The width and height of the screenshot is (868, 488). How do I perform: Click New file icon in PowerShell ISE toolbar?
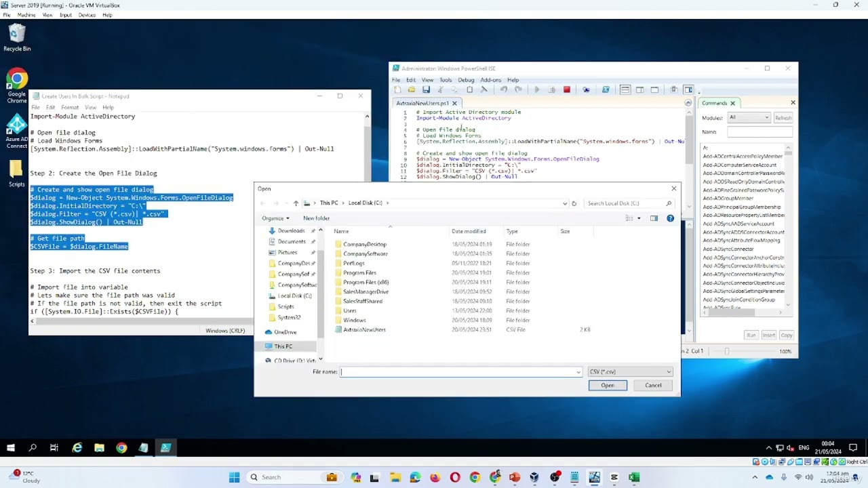(x=397, y=89)
